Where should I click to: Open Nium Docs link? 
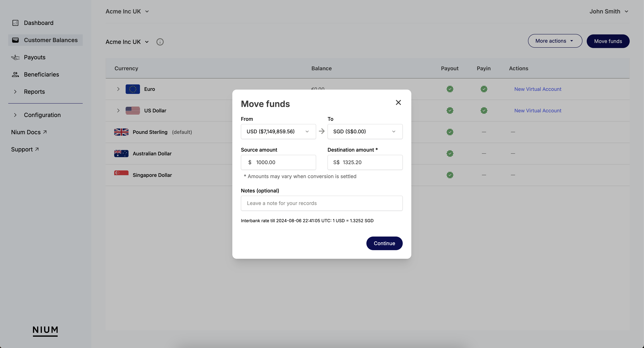pyautogui.click(x=29, y=132)
